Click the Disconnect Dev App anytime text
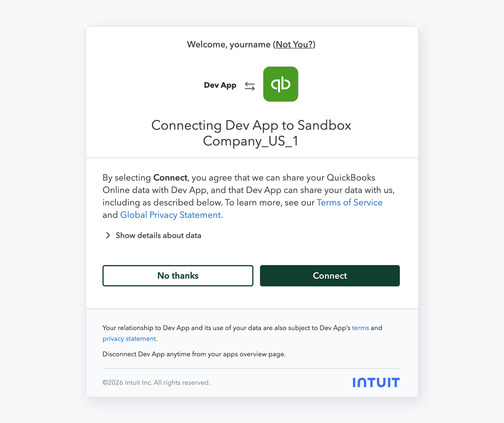504x423 pixels. (194, 354)
